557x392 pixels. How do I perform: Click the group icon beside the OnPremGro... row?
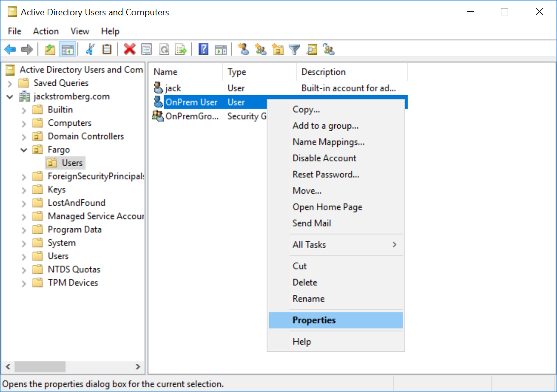158,116
